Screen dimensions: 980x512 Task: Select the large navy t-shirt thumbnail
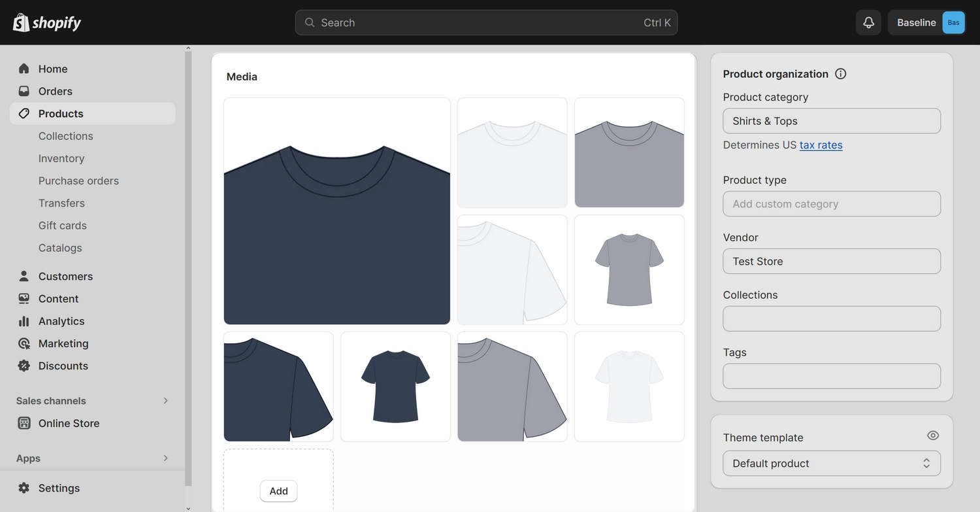(x=336, y=211)
